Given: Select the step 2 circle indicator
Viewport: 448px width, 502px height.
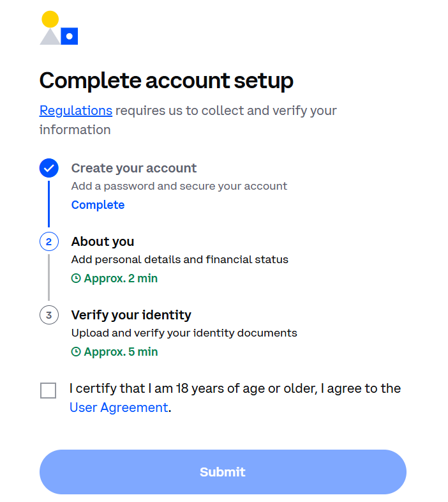Looking at the screenshot, I should click(x=49, y=241).
